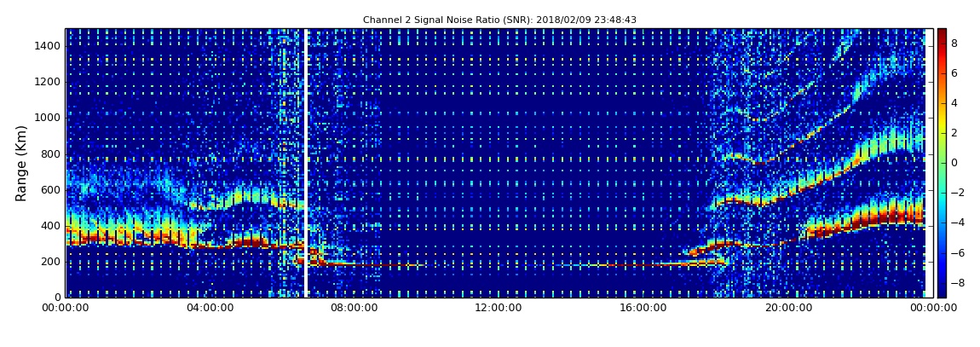Click the colorbar '8' tick label
The image size is (980, 347).
click(x=954, y=43)
